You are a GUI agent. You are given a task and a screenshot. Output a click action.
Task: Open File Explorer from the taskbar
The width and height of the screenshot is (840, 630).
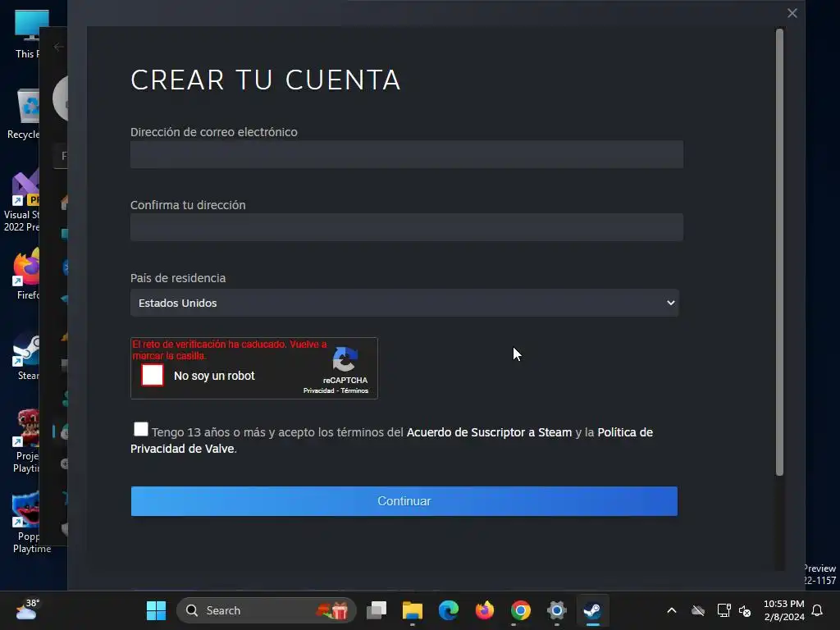(x=413, y=610)
